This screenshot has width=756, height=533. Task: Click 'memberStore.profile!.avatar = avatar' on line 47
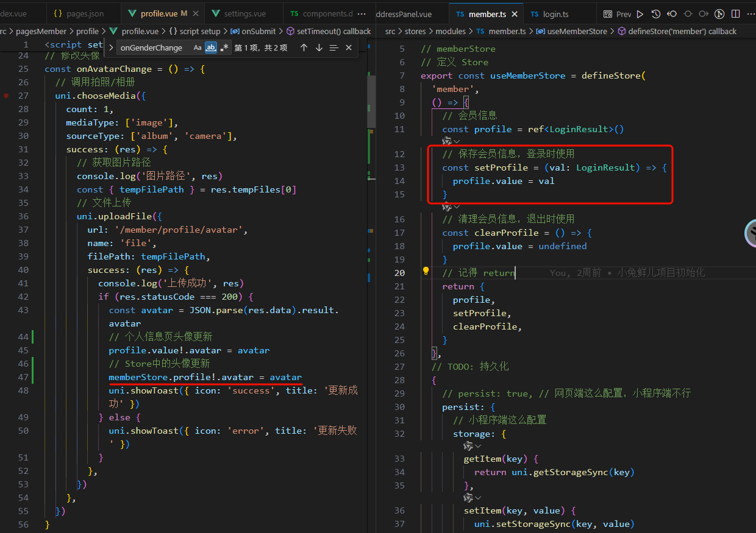pos(205,377)
